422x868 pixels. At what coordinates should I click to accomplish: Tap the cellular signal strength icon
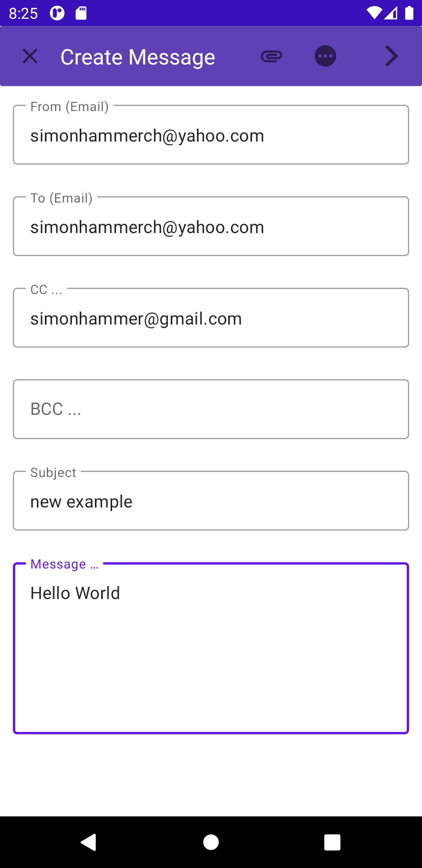[391, 13]
